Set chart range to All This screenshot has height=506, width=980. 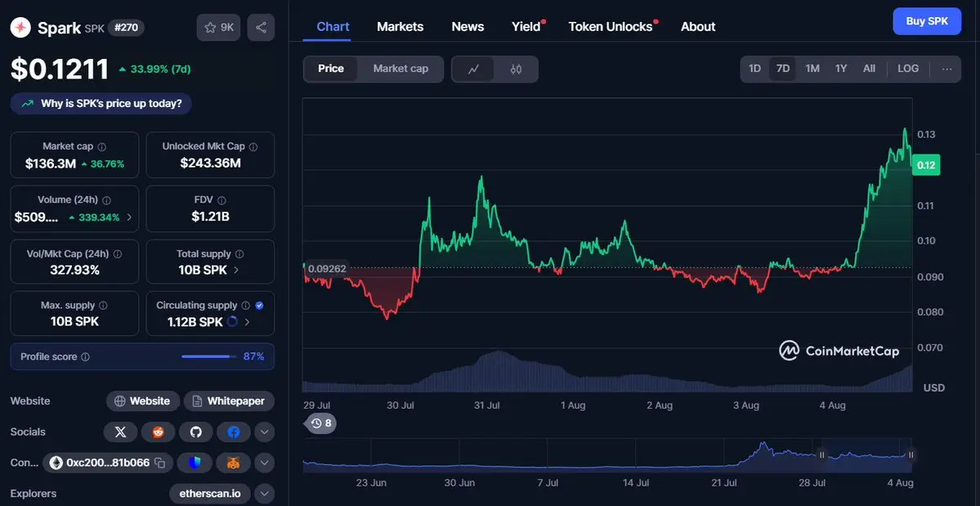pyautogui.click(x=869, y=69)
